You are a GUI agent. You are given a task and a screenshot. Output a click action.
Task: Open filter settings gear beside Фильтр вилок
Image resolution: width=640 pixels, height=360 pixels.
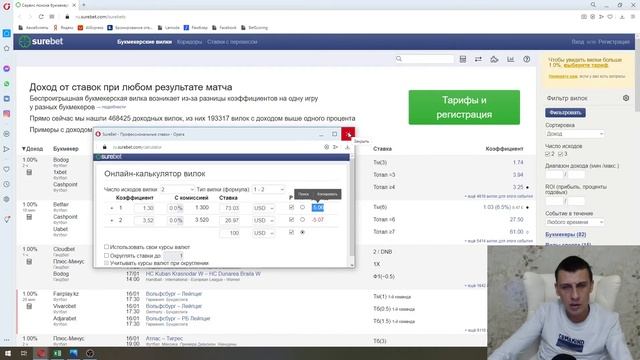pos(626,98)
